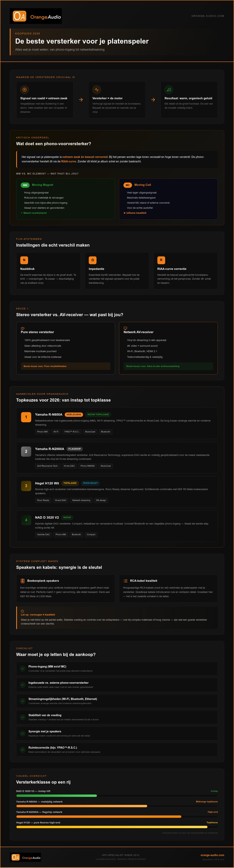Select the Hi-res DAC tag
Viewport: 234px width, 868px height.
pos(69,466)
